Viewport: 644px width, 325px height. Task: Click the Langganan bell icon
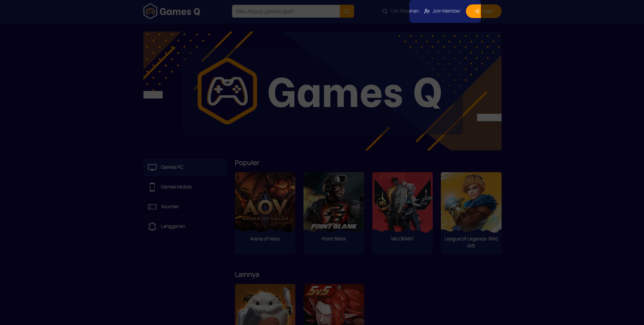(x=152, y=227)
